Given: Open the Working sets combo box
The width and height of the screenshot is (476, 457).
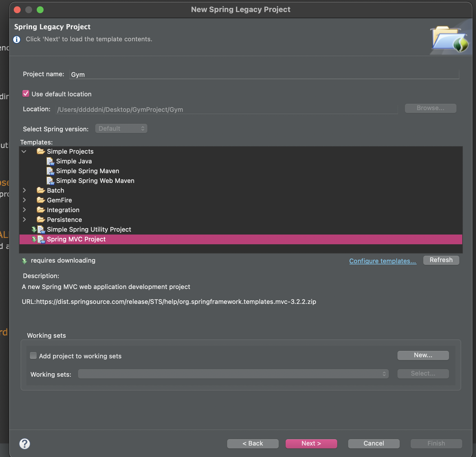Looking at the screenshot, I should coord(233,374).
